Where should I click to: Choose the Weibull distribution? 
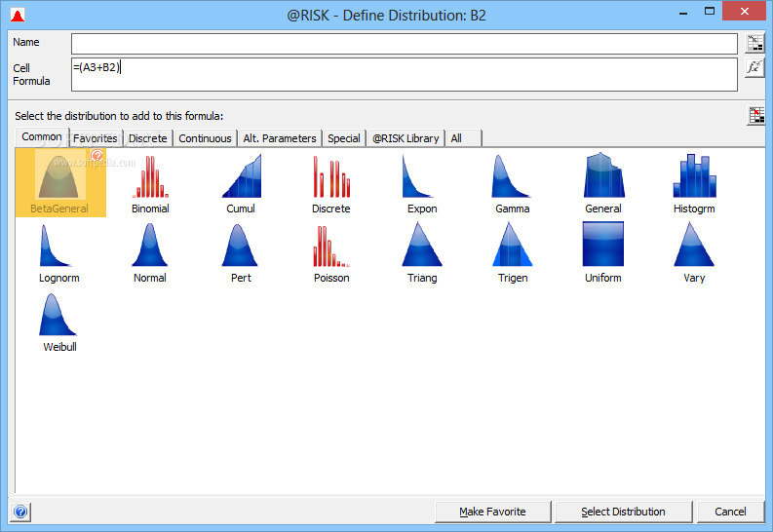(59, 323)
